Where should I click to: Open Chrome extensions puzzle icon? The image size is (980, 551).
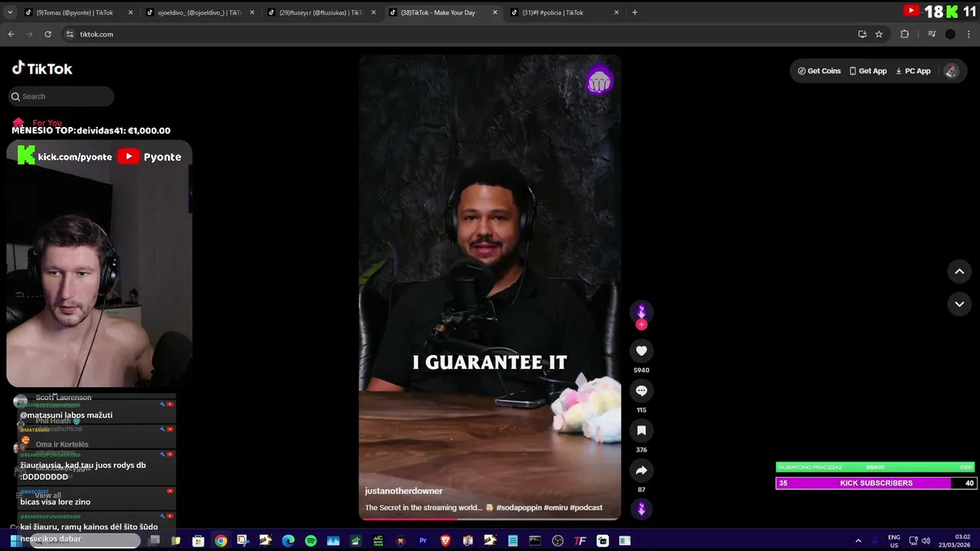coord(904,34)
